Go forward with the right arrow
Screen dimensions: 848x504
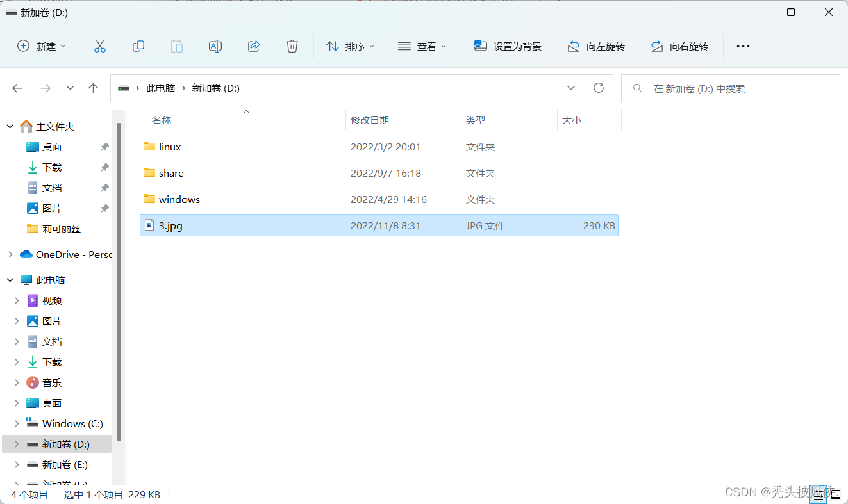46,88
